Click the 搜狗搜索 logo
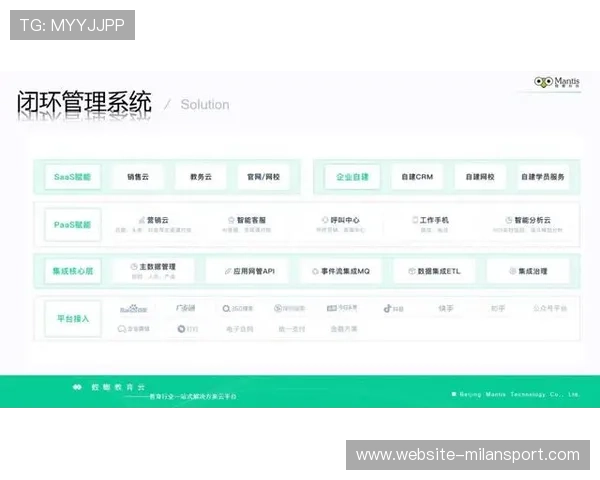 [289, 308]
